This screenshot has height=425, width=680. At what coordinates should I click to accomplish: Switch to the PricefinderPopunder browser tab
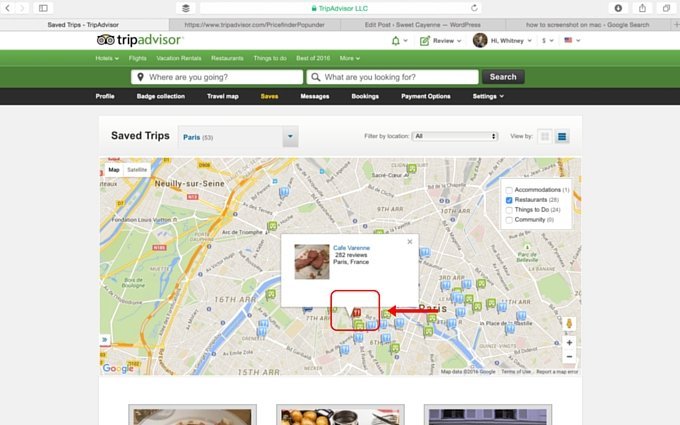coord(255,25)
